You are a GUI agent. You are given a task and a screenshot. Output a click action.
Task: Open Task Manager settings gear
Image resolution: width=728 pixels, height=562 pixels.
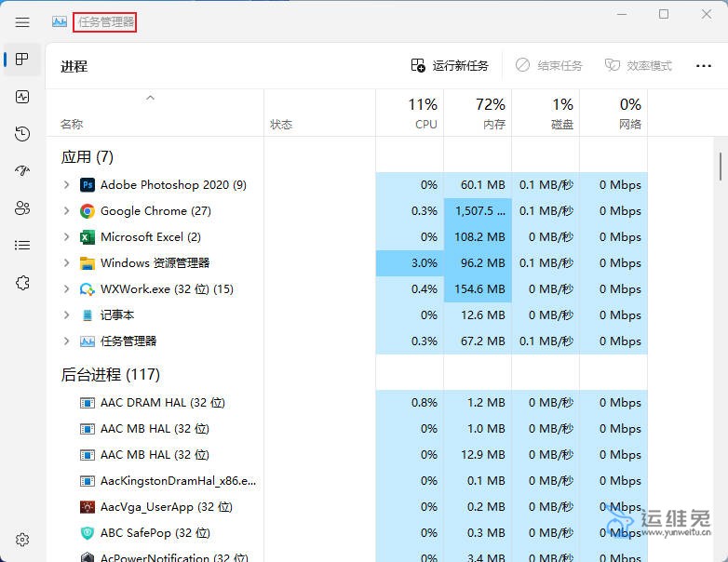[x=22, y=540]
